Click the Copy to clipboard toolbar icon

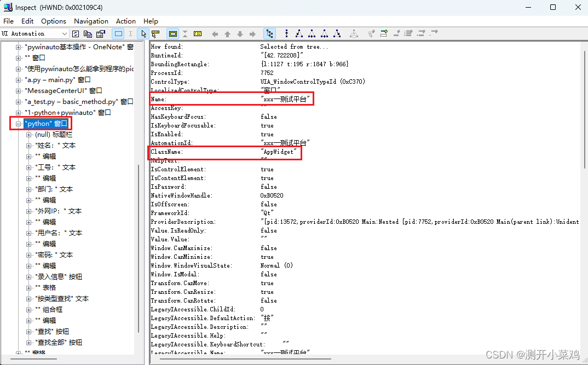click(x=88, y=34)
